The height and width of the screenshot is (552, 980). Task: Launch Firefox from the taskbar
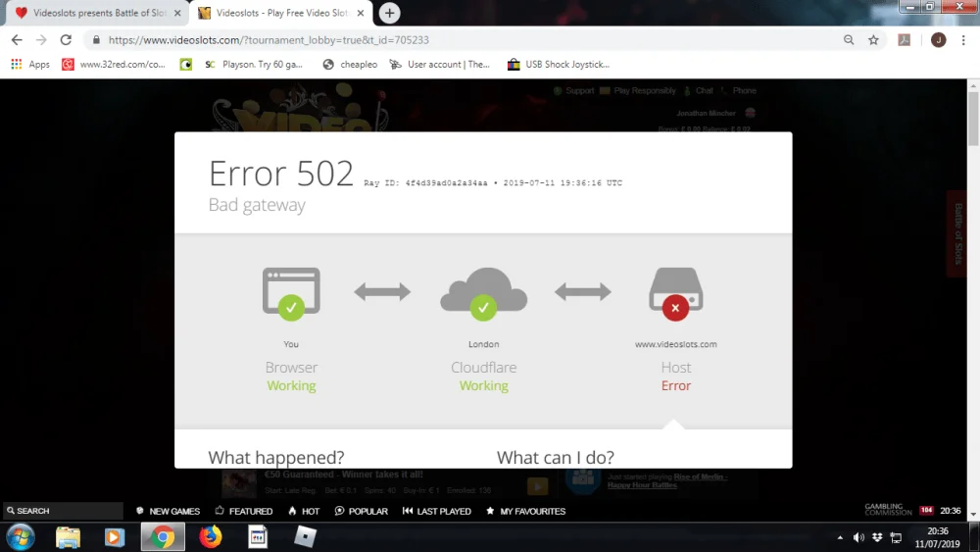coord(211,537)
